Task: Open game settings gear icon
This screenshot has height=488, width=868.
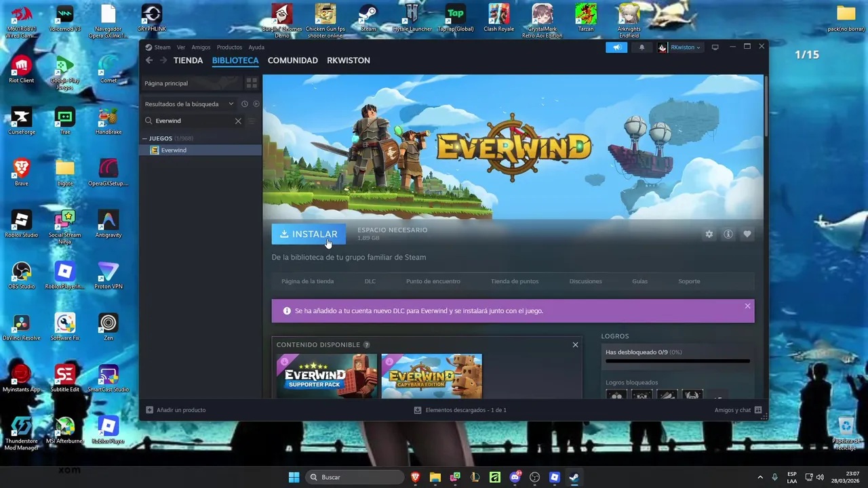Action: (709, 234)
